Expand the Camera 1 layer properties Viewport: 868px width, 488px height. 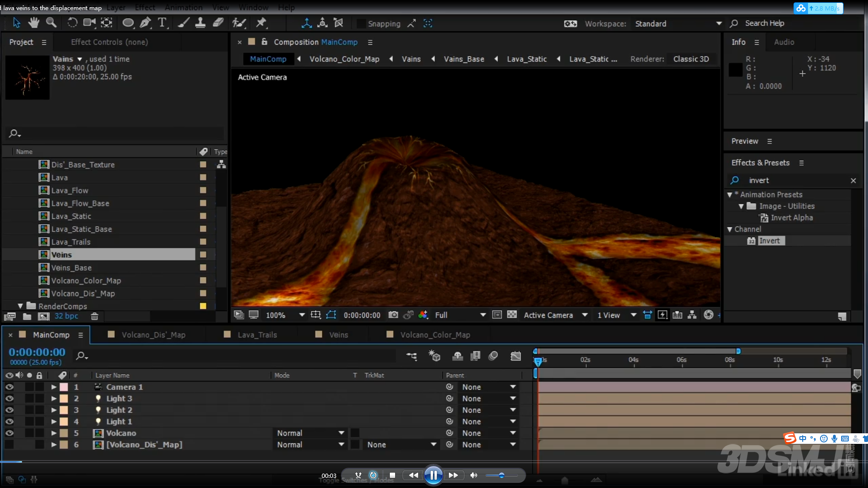(54, 387)
